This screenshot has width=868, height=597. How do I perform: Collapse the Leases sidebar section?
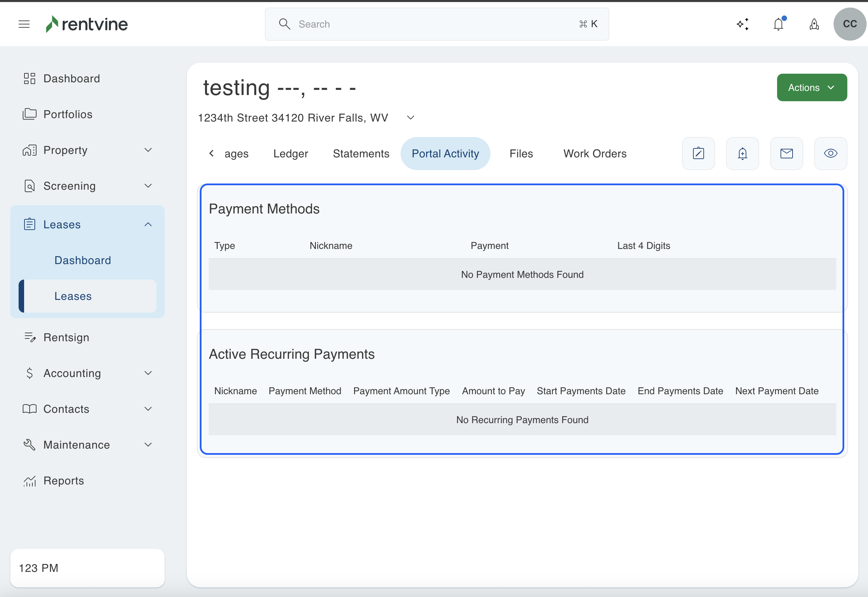pyautogui.click(x=148, y=224)
